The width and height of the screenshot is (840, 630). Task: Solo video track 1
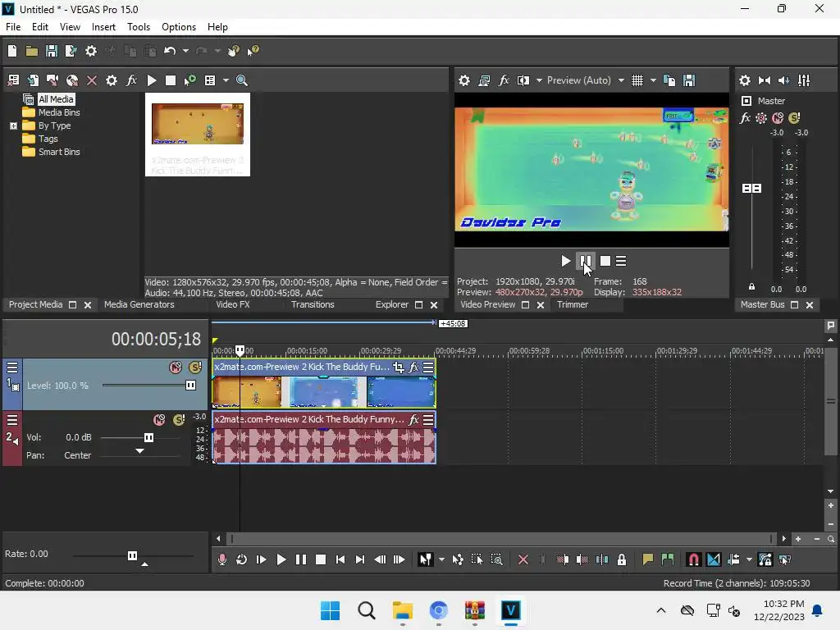(195, 367)
